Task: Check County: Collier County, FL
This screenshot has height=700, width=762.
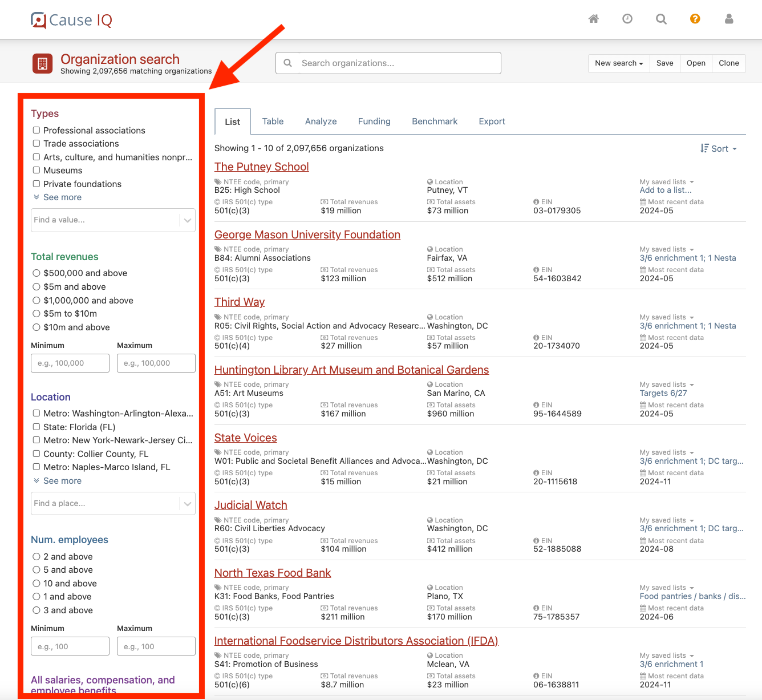Action: tap(37, 454)
